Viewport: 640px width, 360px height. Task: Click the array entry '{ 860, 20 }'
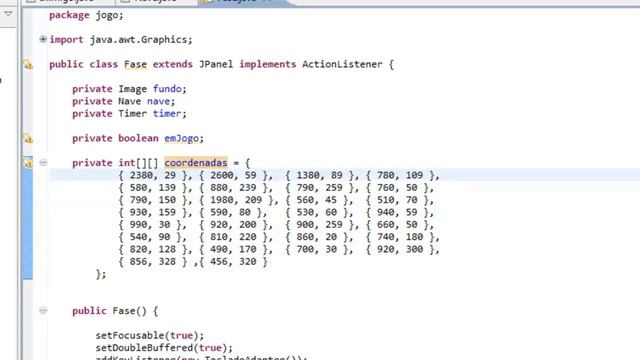317,237
